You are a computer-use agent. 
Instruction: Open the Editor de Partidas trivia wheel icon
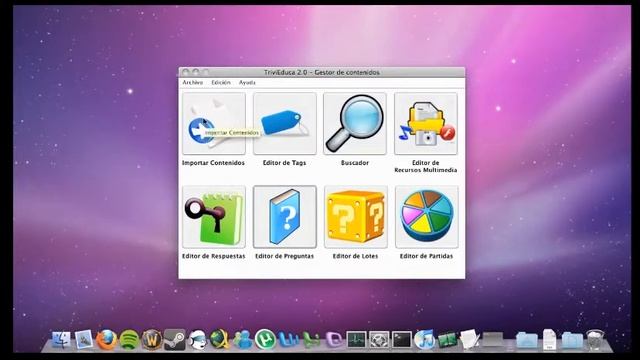(x=427, y=217)
